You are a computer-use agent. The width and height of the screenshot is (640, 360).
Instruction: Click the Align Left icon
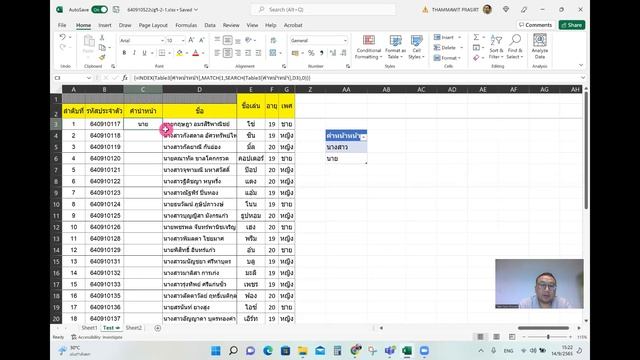(217, 53)
